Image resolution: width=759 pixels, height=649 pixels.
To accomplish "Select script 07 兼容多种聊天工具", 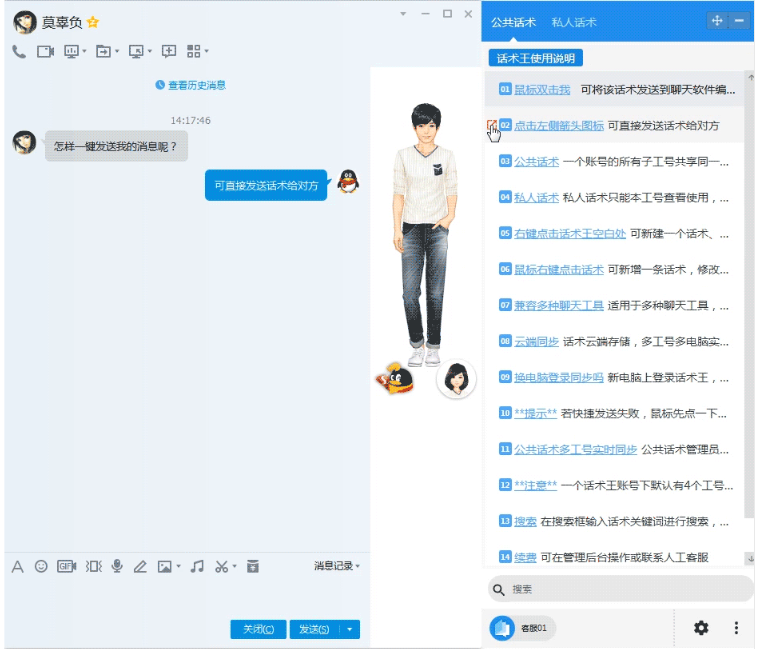I will pyautogui.click(x=614, y=305).
